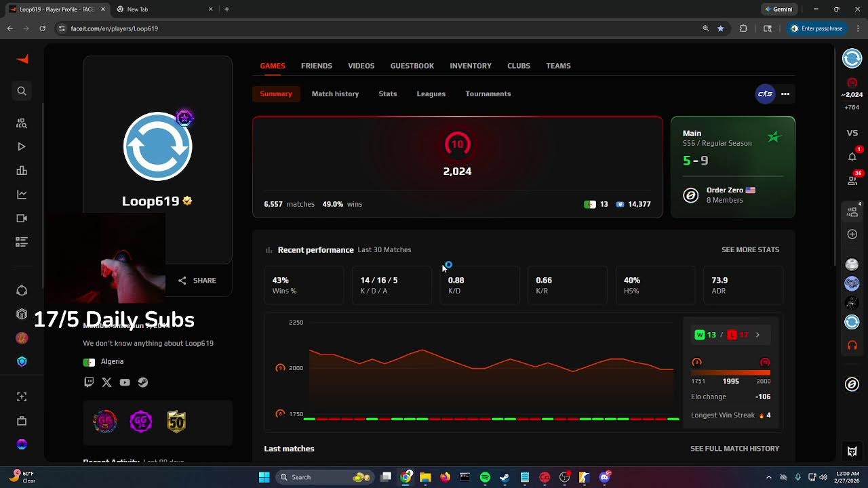The width and height of the screenshot is (868, 488).
Task: Open the INVENTORY tab
Action: click(x=471, y=66)
